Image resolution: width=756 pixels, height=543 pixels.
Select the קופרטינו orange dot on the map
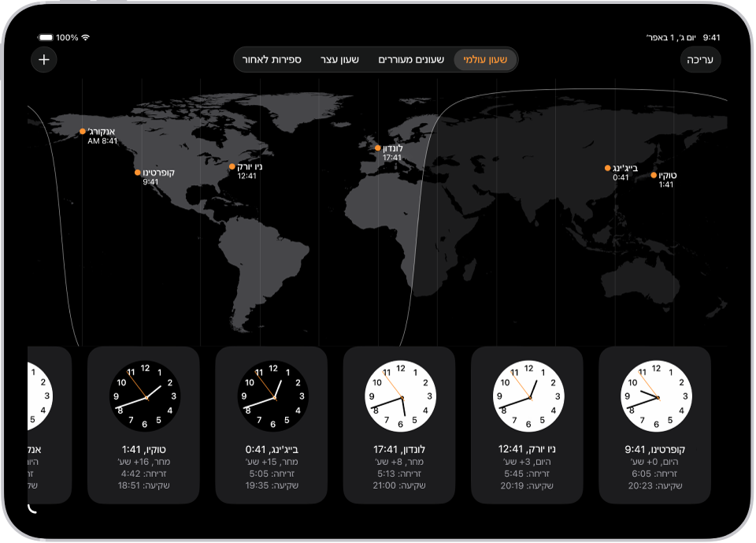[x=137, y=173]
